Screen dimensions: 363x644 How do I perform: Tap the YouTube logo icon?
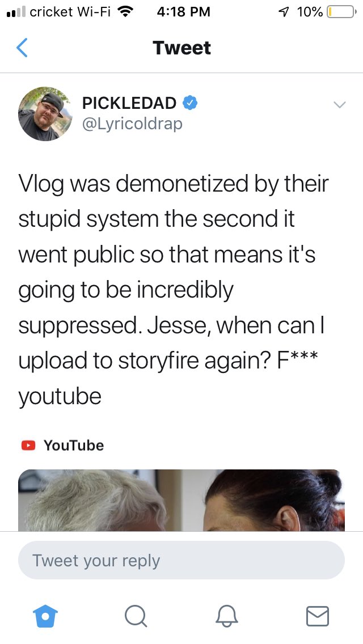pyautogui.click(x=28, y=445)
